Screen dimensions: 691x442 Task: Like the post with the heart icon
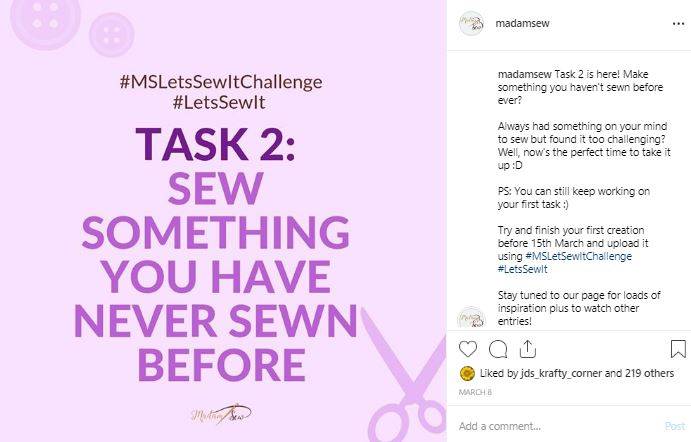468,349
